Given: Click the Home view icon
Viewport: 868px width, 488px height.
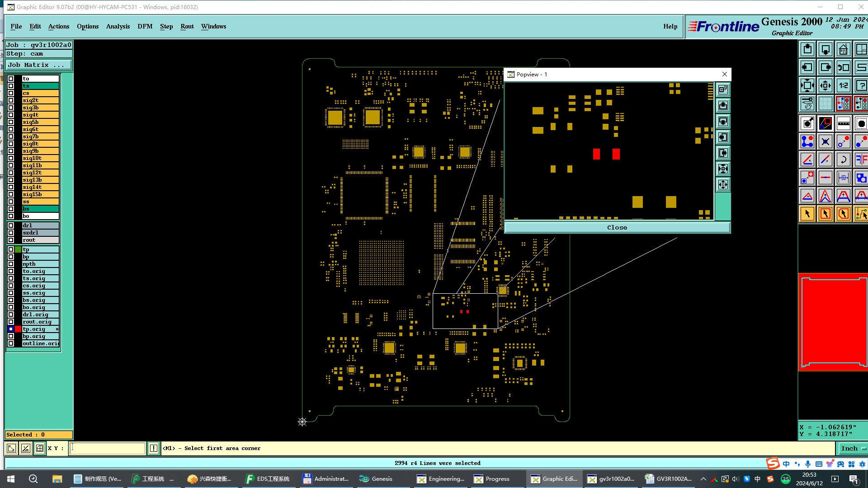Looking at the screenshot, I should click(x=843, y=49).
